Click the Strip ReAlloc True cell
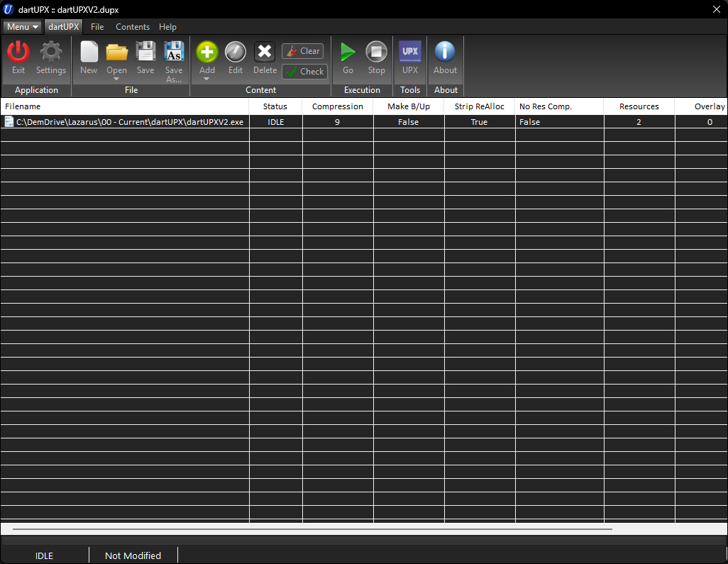 (x=479, y=121)
